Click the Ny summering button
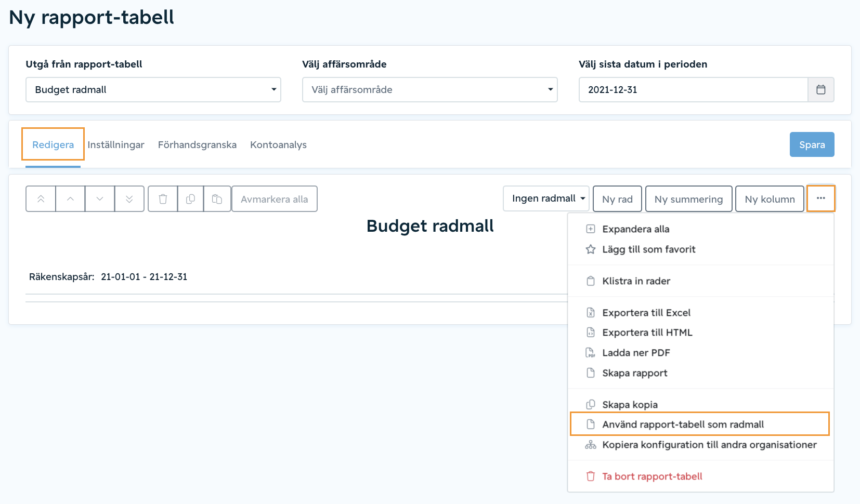 pyautogui.click(x=688, y=199)
